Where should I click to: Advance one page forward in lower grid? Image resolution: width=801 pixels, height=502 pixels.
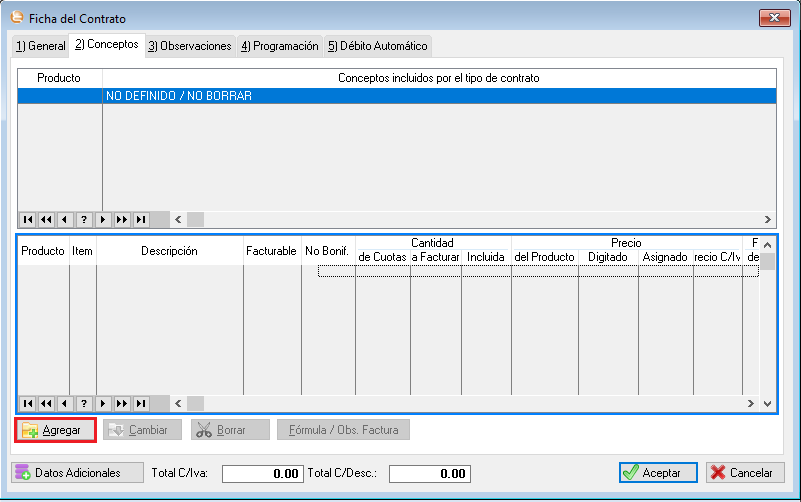coord(122,403)
